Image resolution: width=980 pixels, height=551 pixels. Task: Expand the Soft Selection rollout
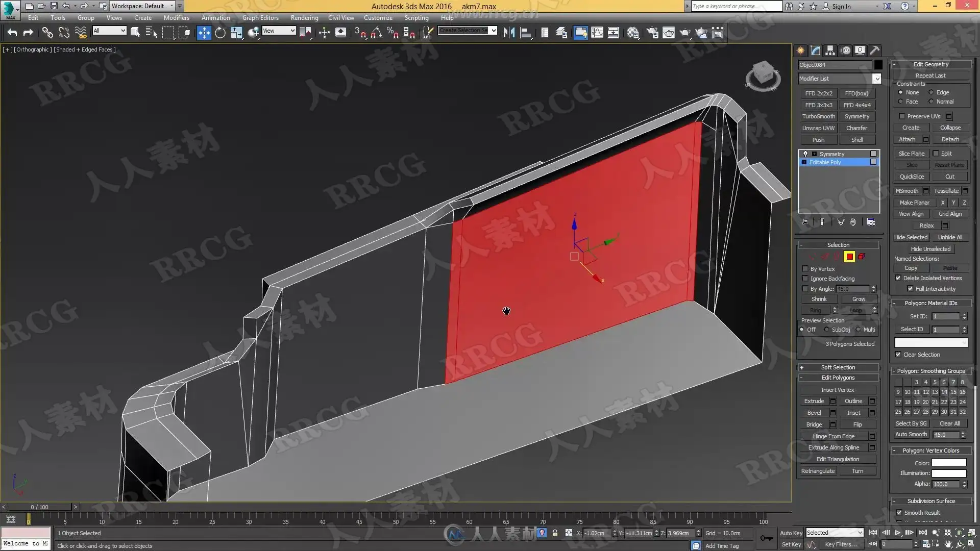(x=838, y=367)
